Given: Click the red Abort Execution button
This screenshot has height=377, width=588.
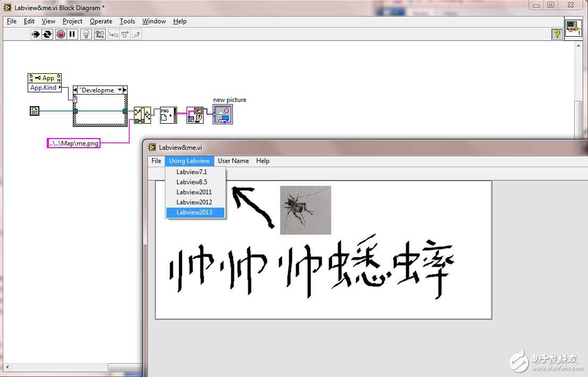Looking at the screenshot, I should (x=61, y=35).
